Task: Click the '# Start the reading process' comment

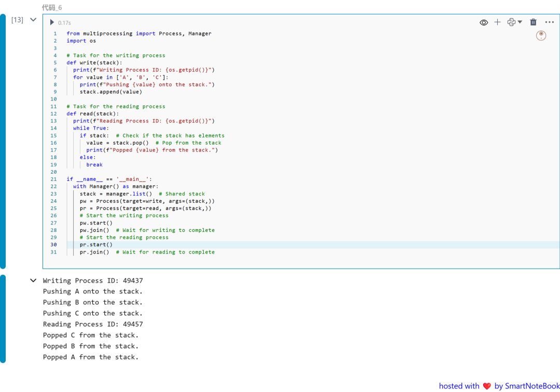Action: [x=124, y=237]
